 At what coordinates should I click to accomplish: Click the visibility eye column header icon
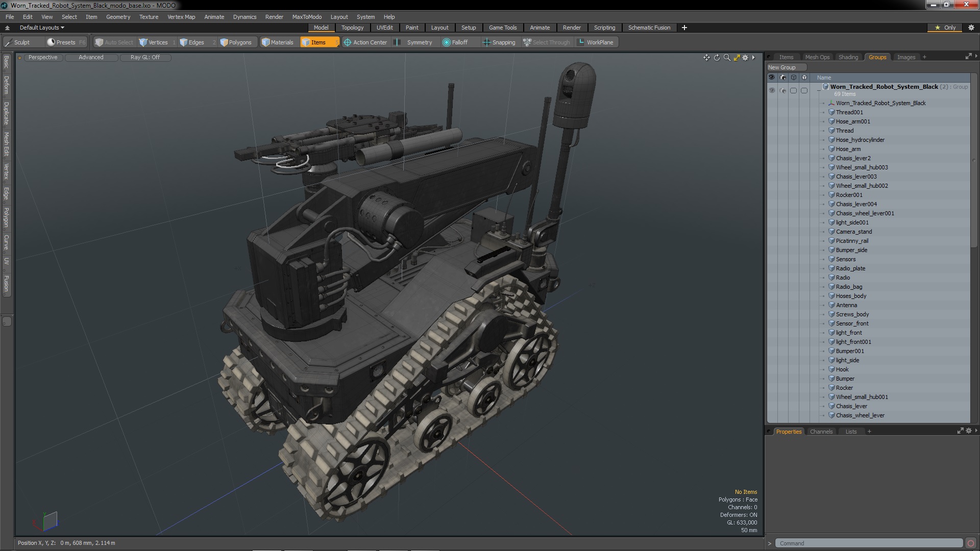(772, 78)
